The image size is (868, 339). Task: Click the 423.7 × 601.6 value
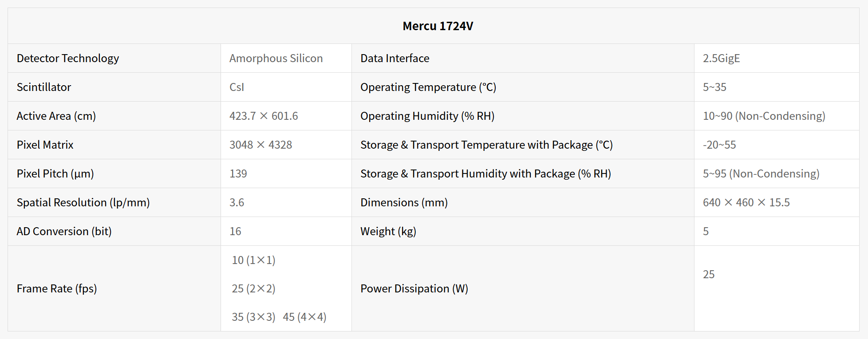coord(264,116)
